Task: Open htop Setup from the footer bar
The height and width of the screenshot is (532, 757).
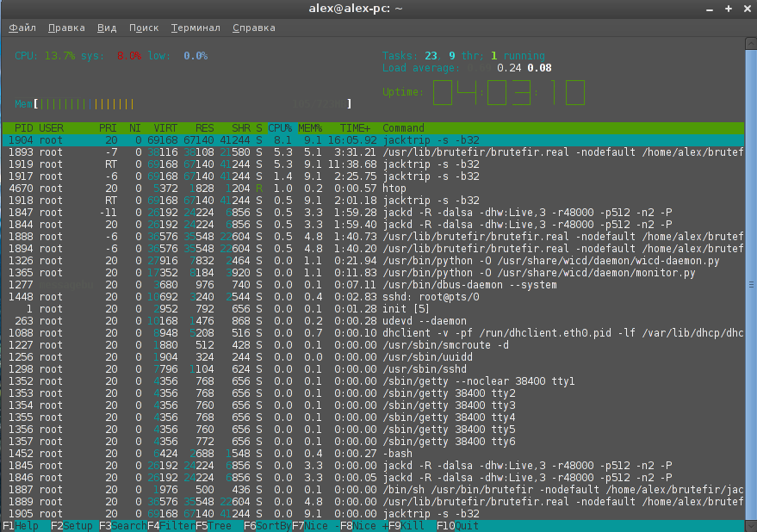Action: [x=76, y=525]
